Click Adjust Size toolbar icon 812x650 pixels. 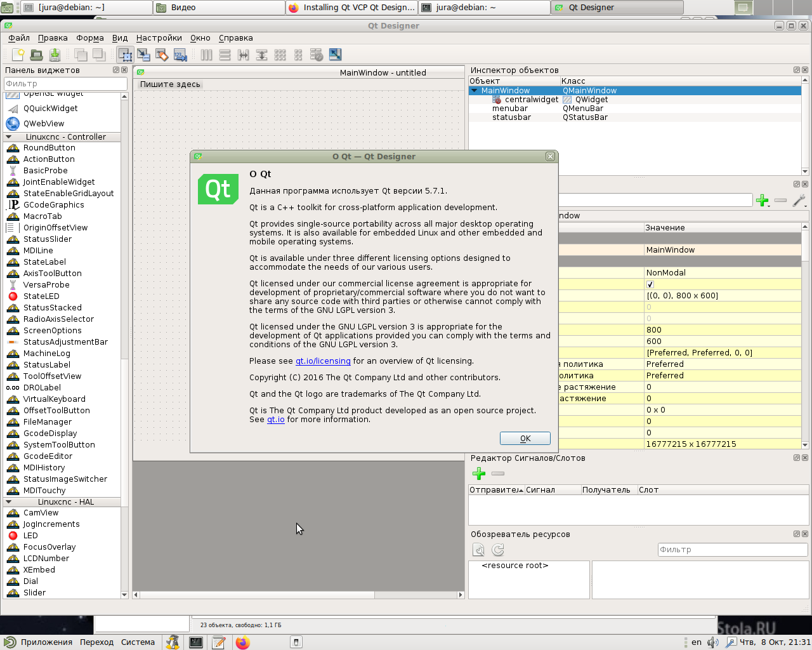coord(335,55)
